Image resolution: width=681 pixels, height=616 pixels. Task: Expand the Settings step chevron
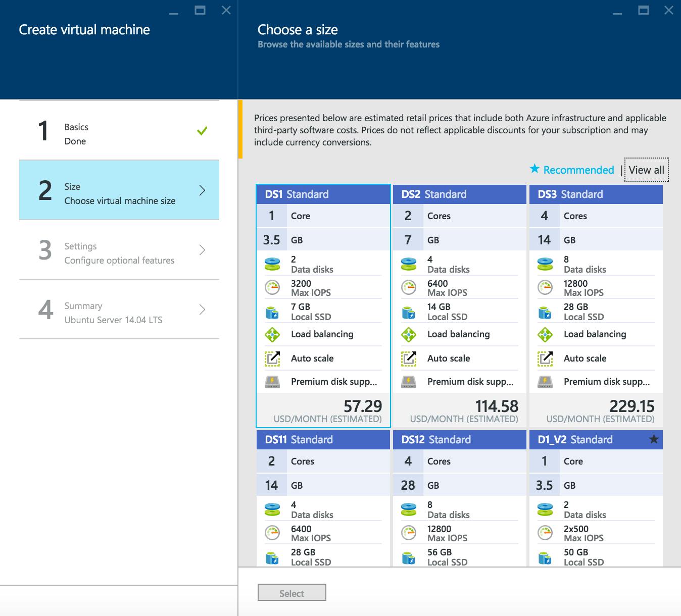click(202, 250)
